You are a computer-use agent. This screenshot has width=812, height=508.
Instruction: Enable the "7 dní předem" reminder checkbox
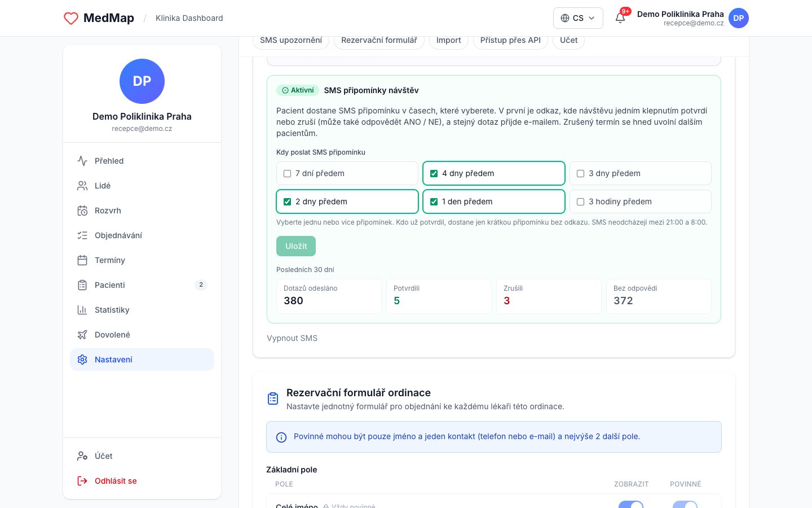(288, 174)
